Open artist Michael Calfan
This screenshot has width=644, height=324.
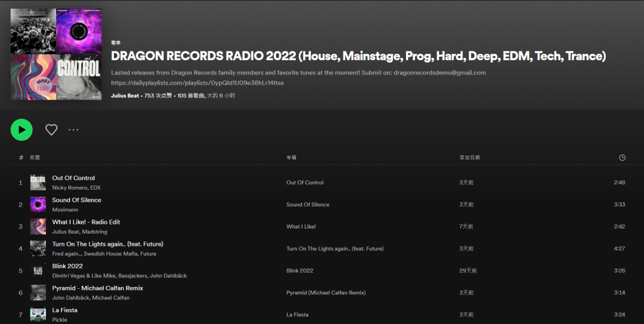[x=110, y=298]
